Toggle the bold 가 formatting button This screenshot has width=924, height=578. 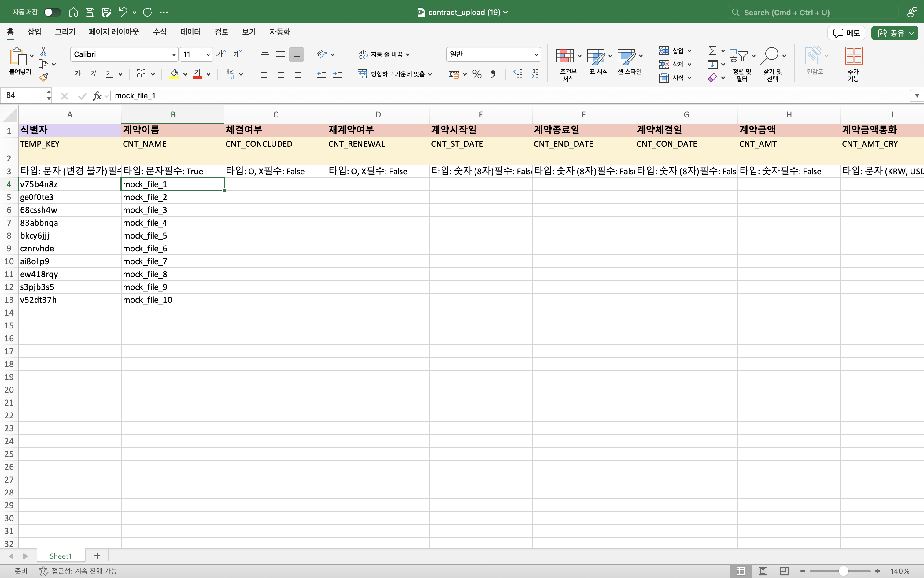pos(78,74)
